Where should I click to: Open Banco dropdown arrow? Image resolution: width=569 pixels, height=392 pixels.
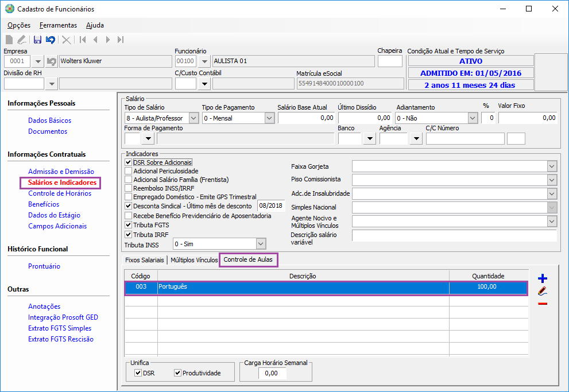(x=369, y=138)
